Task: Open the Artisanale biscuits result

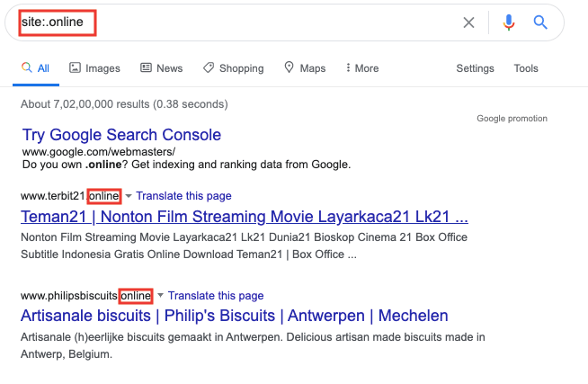Action: (234, 317)
